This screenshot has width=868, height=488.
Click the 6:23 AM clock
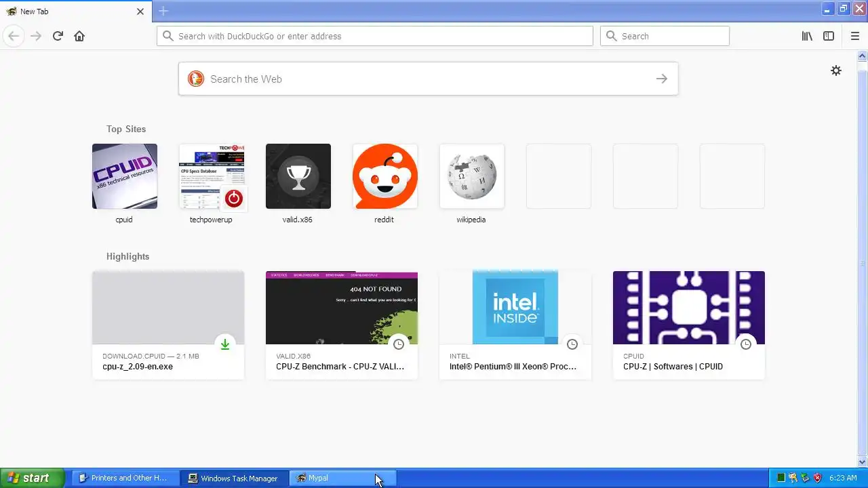(843, 478)
